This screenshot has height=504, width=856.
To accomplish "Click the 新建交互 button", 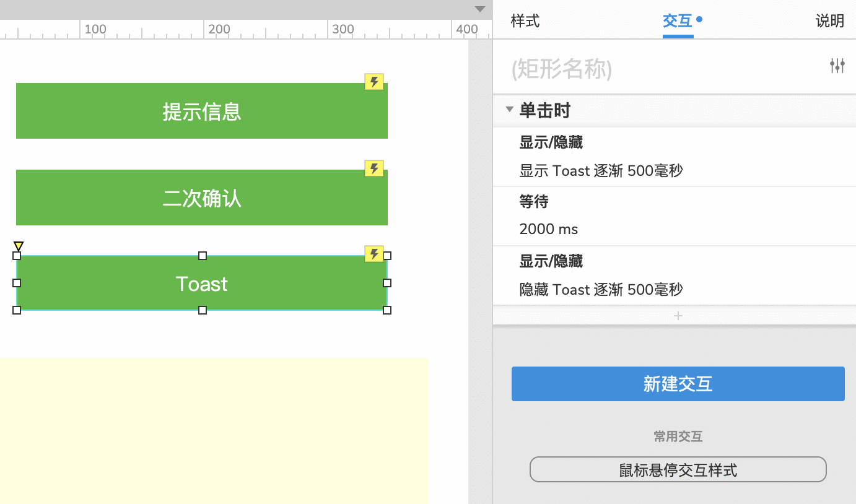I will pyautogui.click(x=678, y=384).
